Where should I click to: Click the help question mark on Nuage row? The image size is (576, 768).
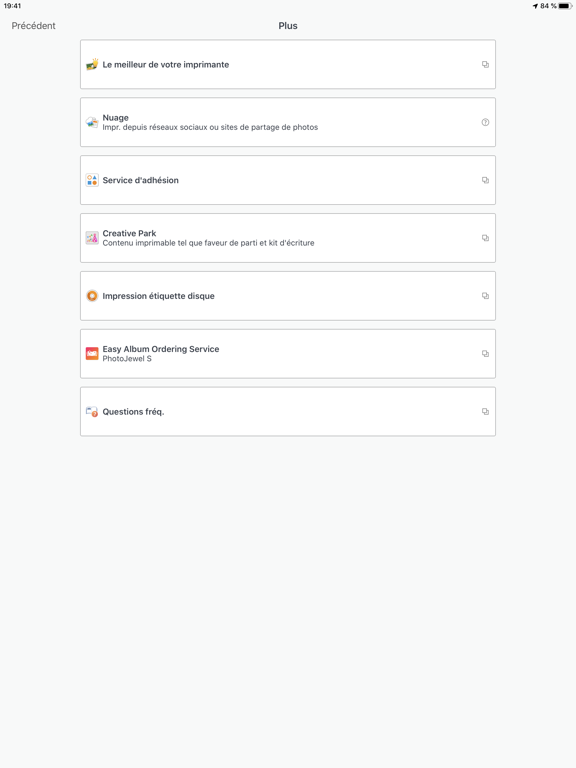pos(485,122)
